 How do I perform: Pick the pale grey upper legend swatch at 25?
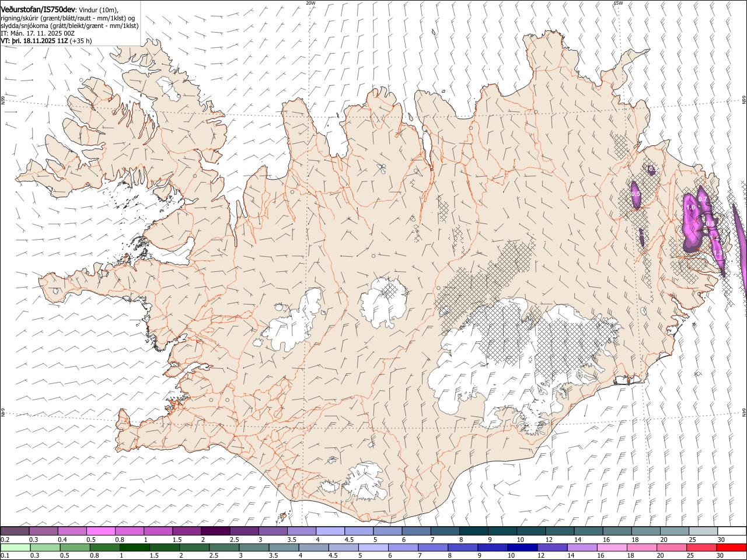pos(703,531)
